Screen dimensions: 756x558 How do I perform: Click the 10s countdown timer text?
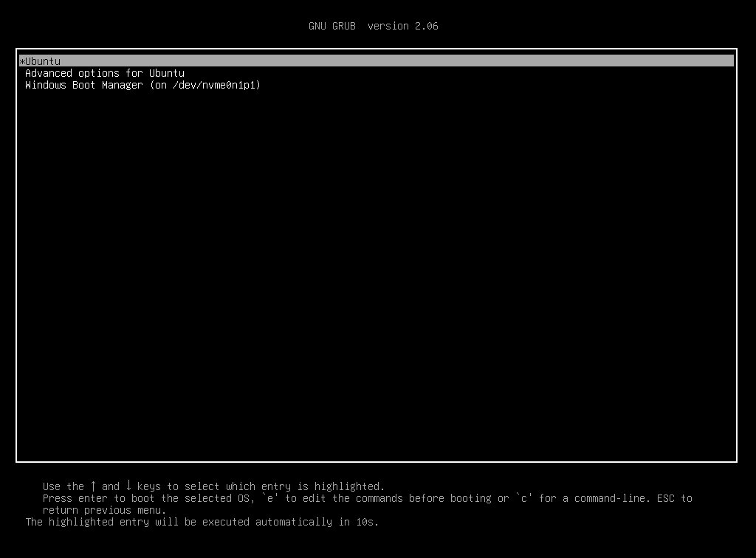[367, 522]
